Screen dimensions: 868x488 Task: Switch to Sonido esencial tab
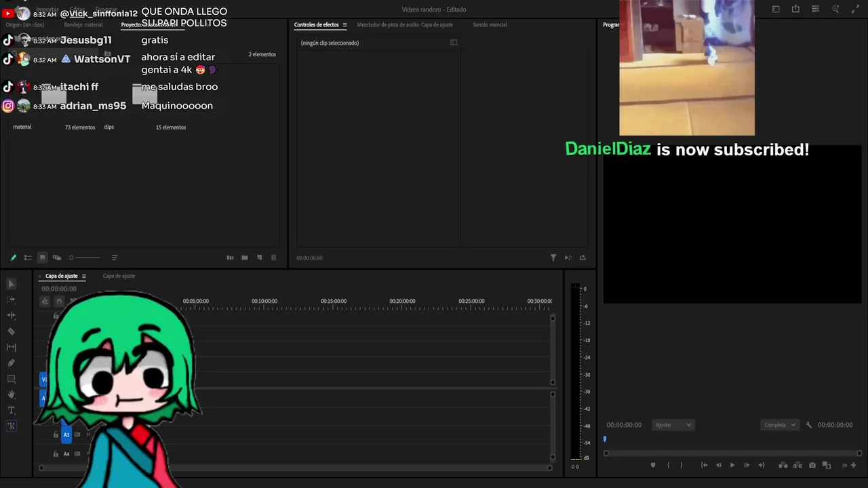(x=490, y=25)
